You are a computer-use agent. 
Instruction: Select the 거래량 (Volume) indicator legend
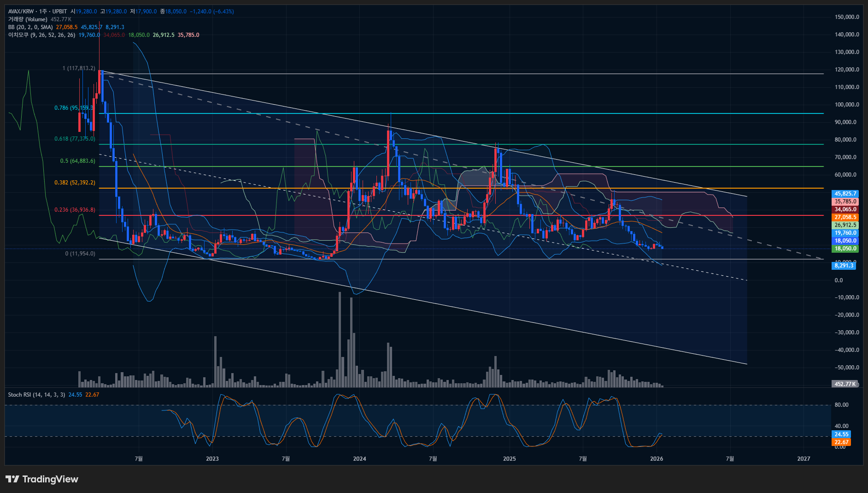[x=28, y=19]
